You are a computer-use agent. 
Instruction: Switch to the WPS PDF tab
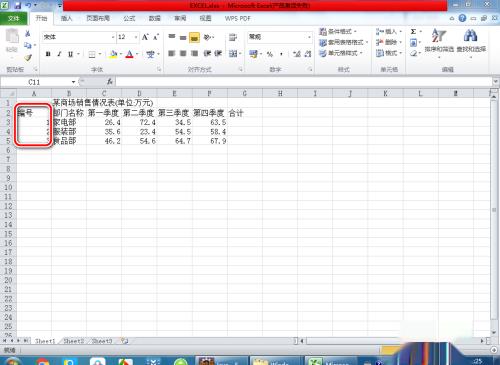point(237,18)
